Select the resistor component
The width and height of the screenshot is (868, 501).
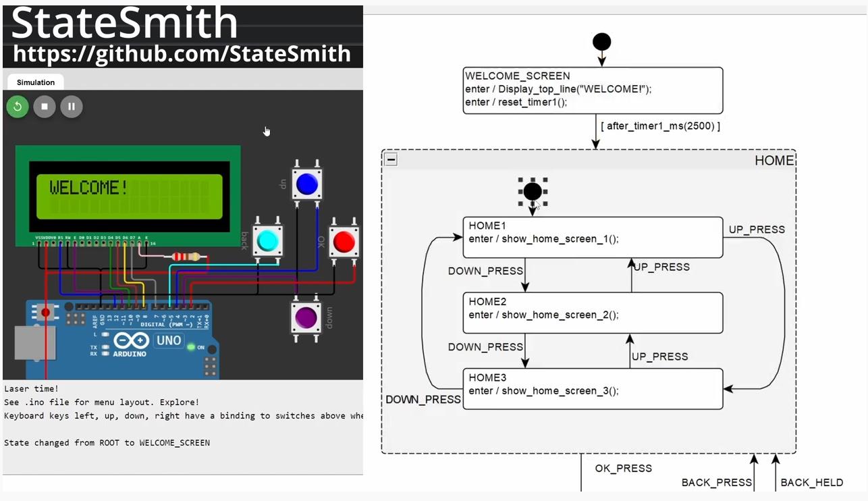[186, 256]
